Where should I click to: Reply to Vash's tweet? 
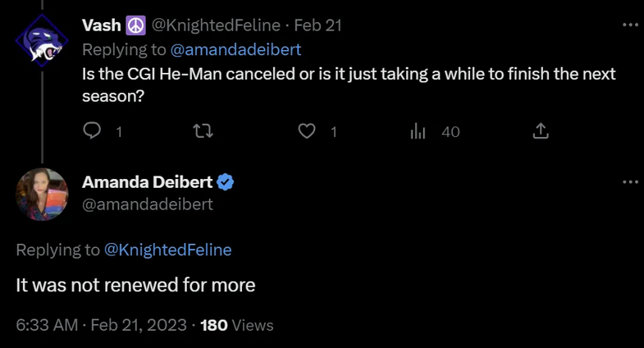click(x=94, y=131)
